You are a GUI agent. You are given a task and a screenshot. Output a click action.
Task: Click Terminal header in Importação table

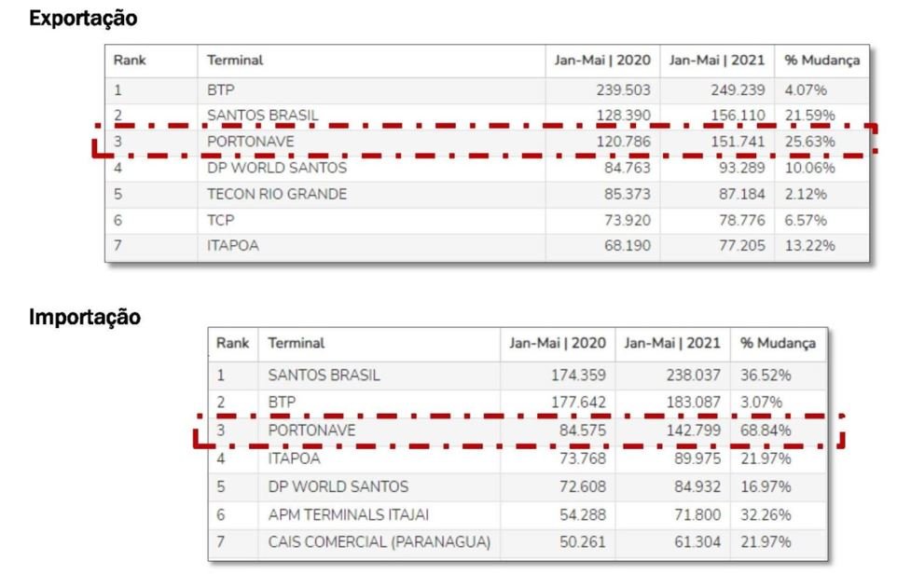point(296,343)
